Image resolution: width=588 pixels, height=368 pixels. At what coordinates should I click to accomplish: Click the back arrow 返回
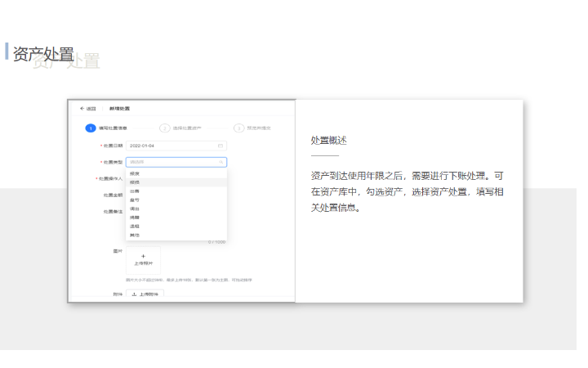tap(82, 109)
